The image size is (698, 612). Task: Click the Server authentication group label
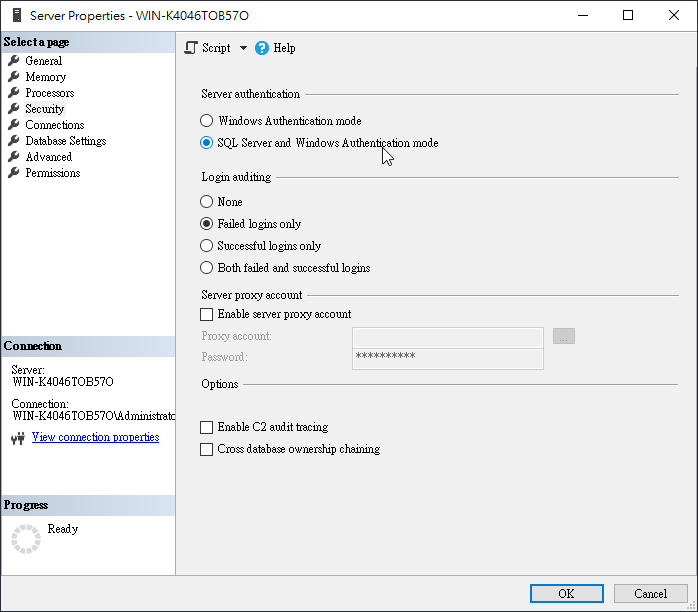[250, 94]
